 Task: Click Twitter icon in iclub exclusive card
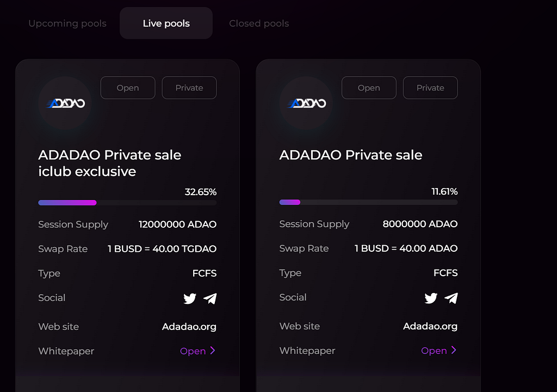[190, 298]
